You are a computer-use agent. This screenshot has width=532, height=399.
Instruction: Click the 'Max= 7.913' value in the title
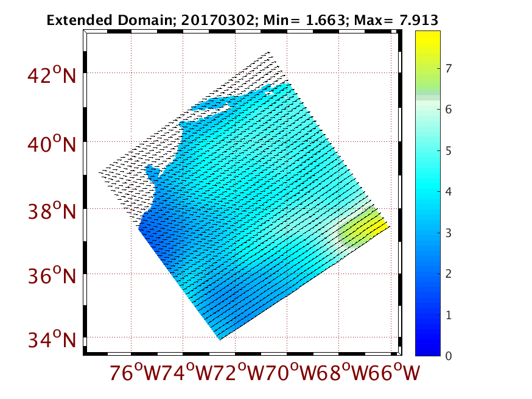[396, 20]
